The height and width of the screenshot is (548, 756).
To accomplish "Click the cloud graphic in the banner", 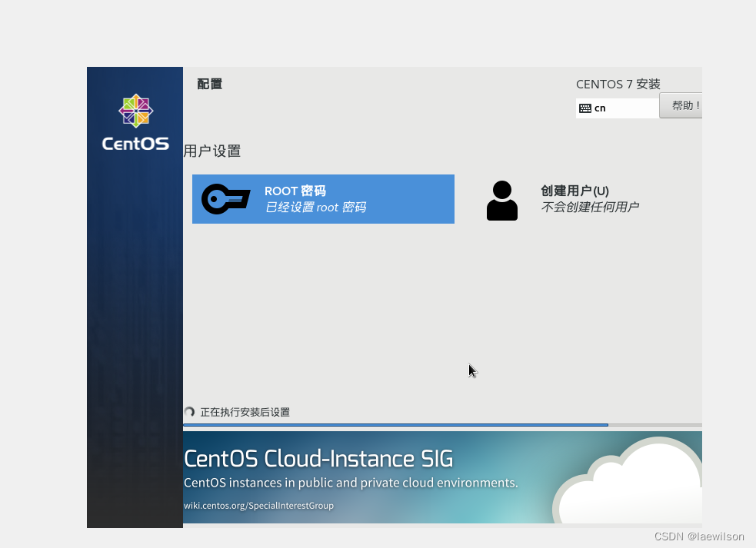I will point(627,482).
